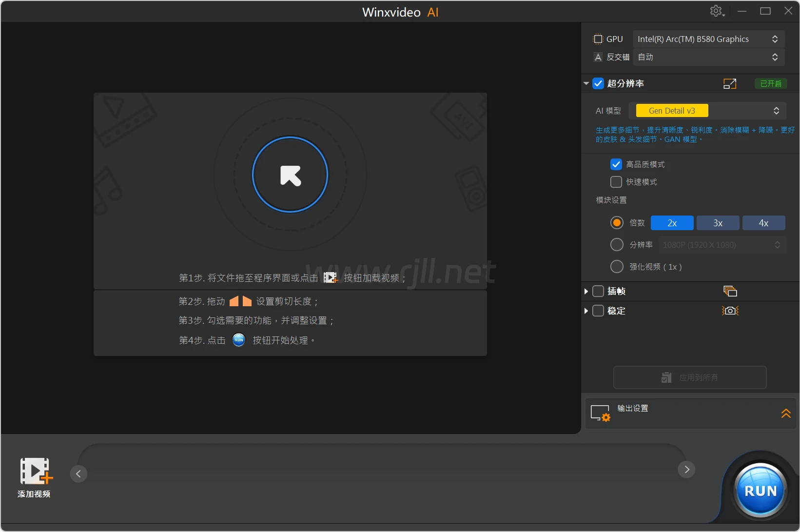Click the stabilization camera icon
The height and width of the screenshot is (532, 800).
(730, 311)
